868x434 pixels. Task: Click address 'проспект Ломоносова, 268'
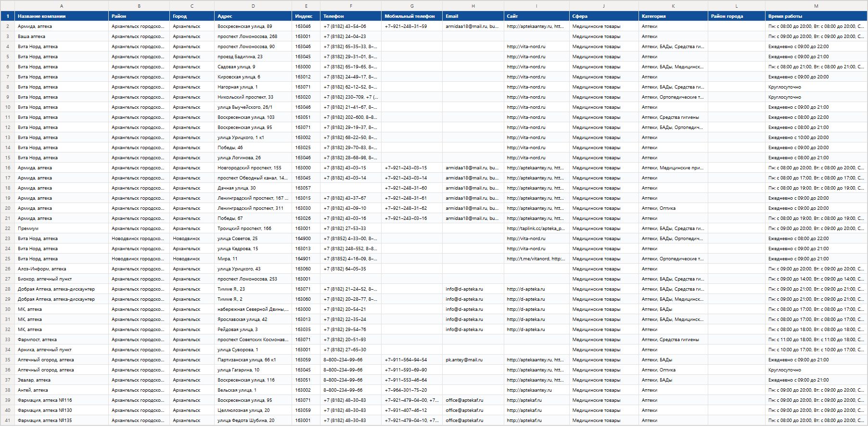click(253, 37)
